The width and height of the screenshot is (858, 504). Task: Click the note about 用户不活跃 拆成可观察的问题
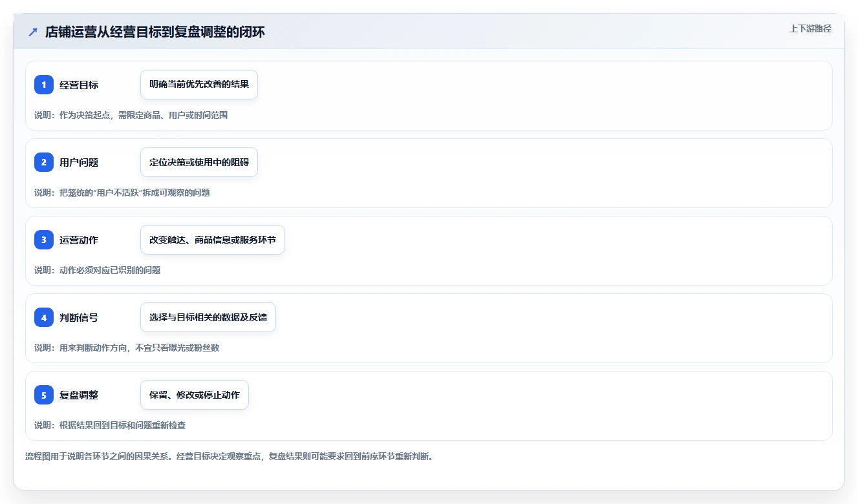pyautogui.click(x=122, y=193)
